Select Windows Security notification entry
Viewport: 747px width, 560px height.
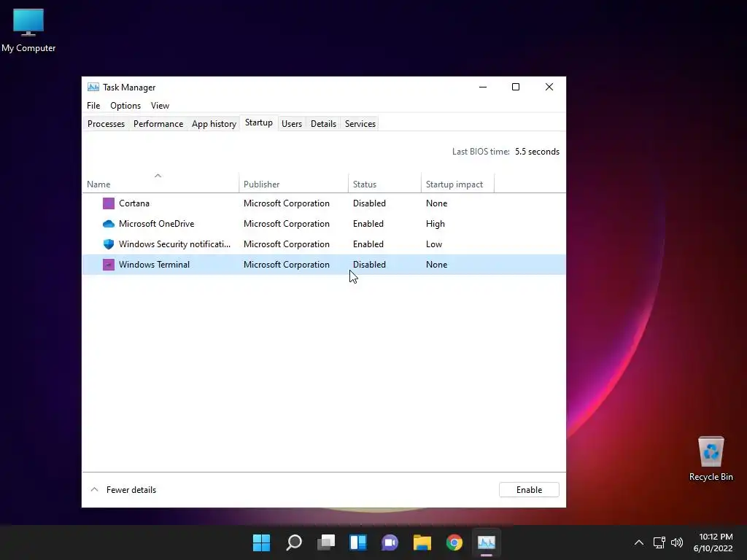174,244
